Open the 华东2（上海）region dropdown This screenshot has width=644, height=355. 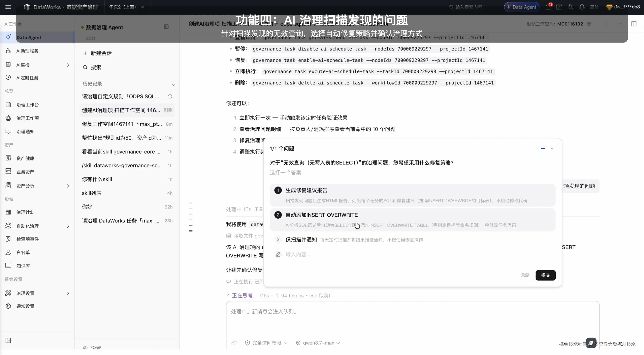[126, 7]
